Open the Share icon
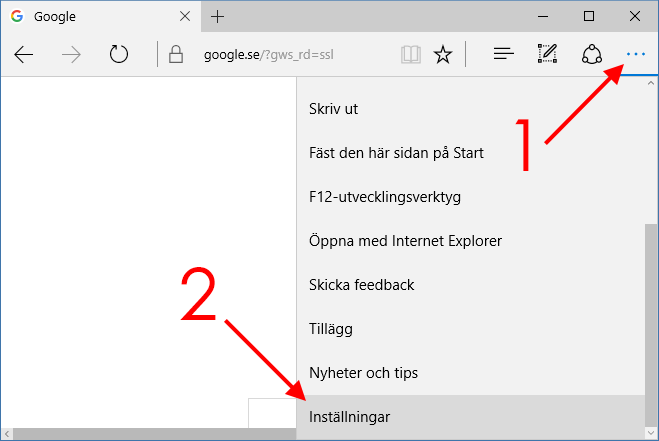The height and width of the screenshot is (441, 659). (592, 54)
